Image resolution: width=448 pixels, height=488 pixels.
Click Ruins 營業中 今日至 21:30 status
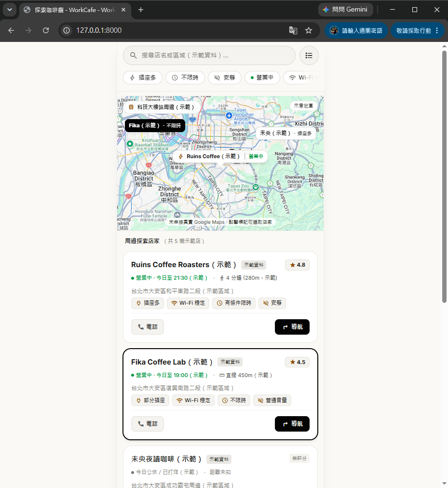[x=169, y=278]
